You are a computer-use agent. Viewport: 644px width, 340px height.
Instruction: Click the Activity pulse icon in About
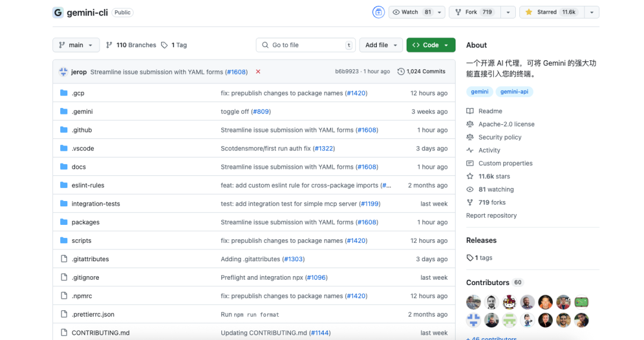(x=470, y=150)
